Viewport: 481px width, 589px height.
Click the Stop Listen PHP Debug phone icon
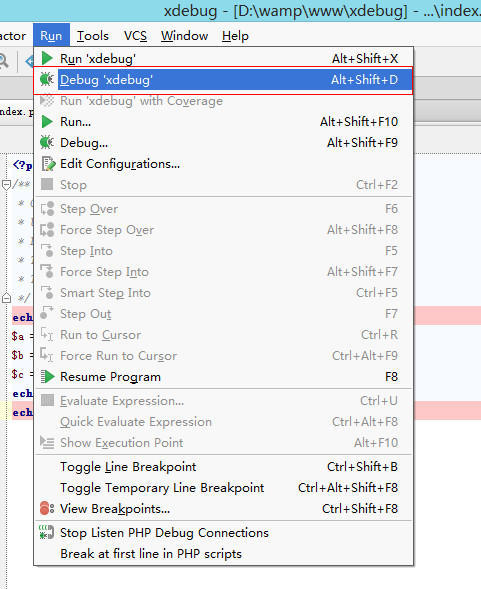coord(47,533)
